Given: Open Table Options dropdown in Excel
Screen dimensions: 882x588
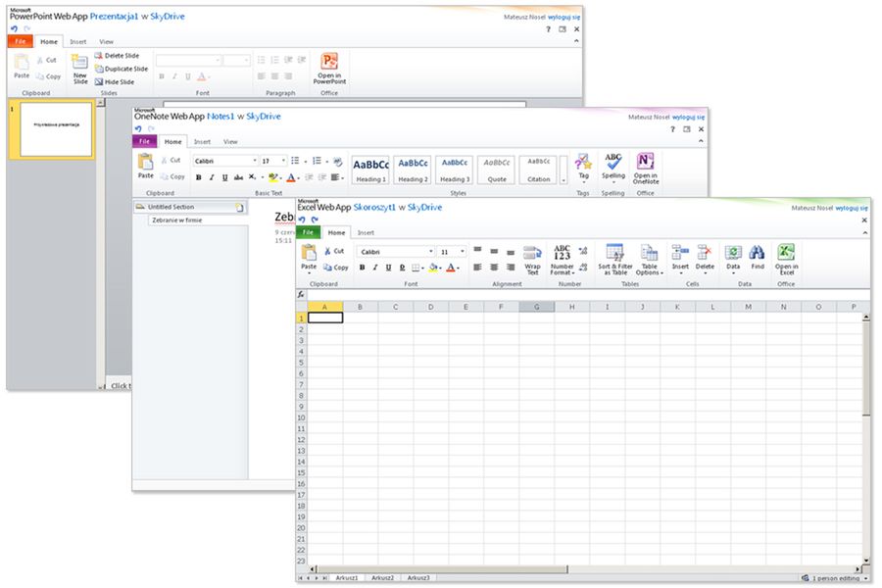Looking at the screenshot, I should coord(649,260).
